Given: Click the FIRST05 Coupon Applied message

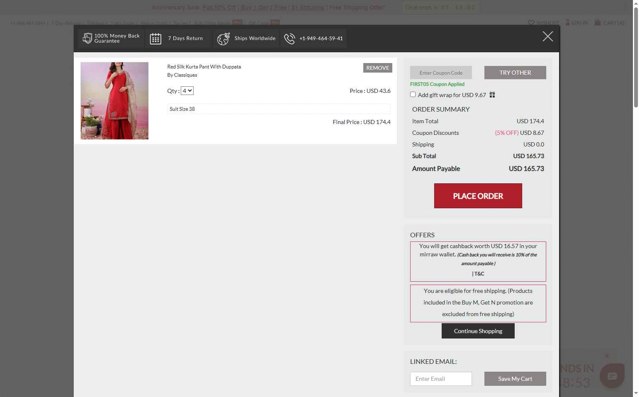Looking at the screenshot, I should [437, 84].
